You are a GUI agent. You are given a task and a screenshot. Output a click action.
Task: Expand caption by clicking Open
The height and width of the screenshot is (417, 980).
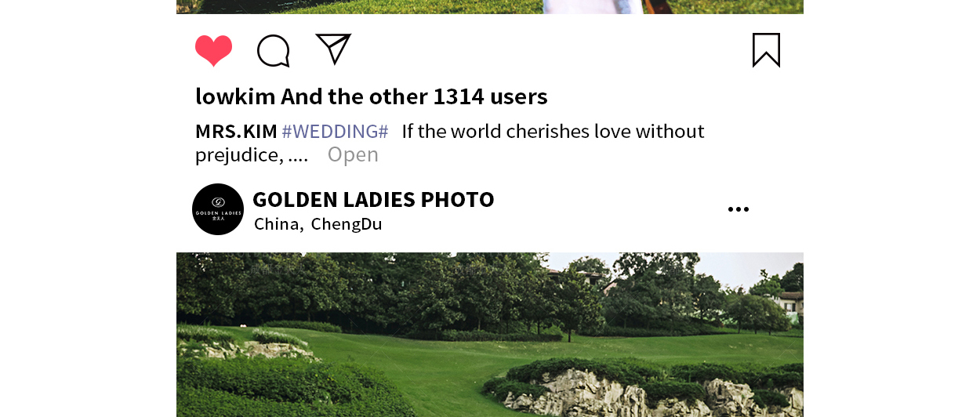353,154
